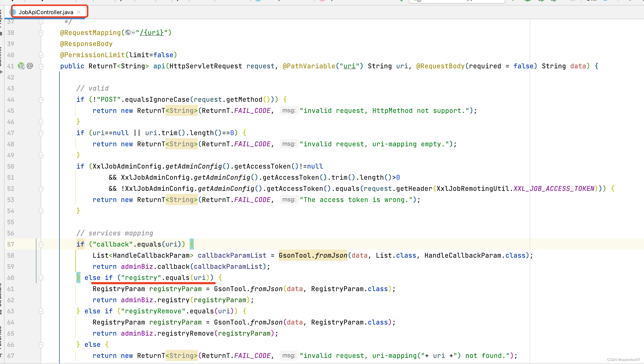
Task: Click the underlined "uri" in @PathVariable
Action: click(349, 66)
